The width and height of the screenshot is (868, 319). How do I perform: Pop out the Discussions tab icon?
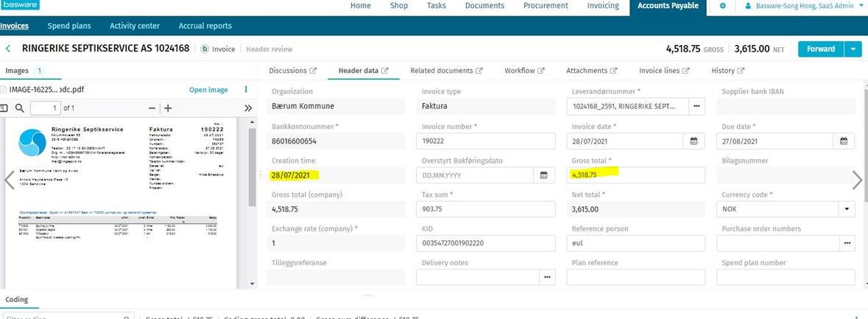pos(313,70)
